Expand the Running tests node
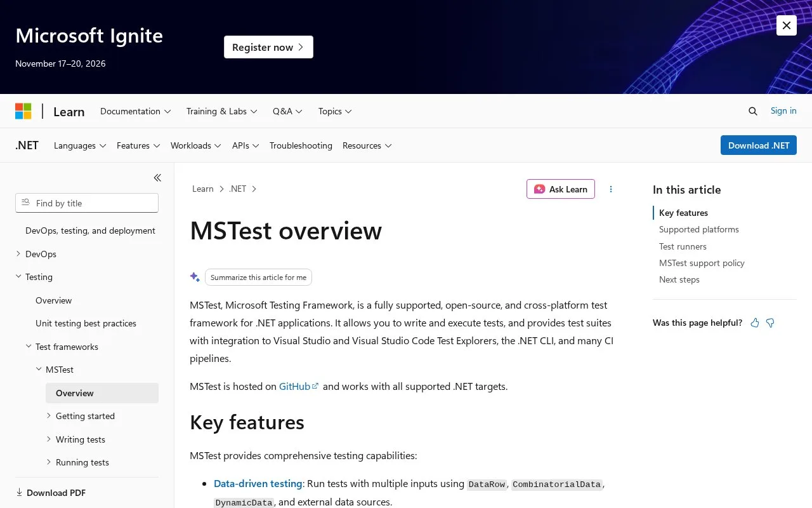The width and height of the screenshot is (812, 508). [x=49, y=462]
